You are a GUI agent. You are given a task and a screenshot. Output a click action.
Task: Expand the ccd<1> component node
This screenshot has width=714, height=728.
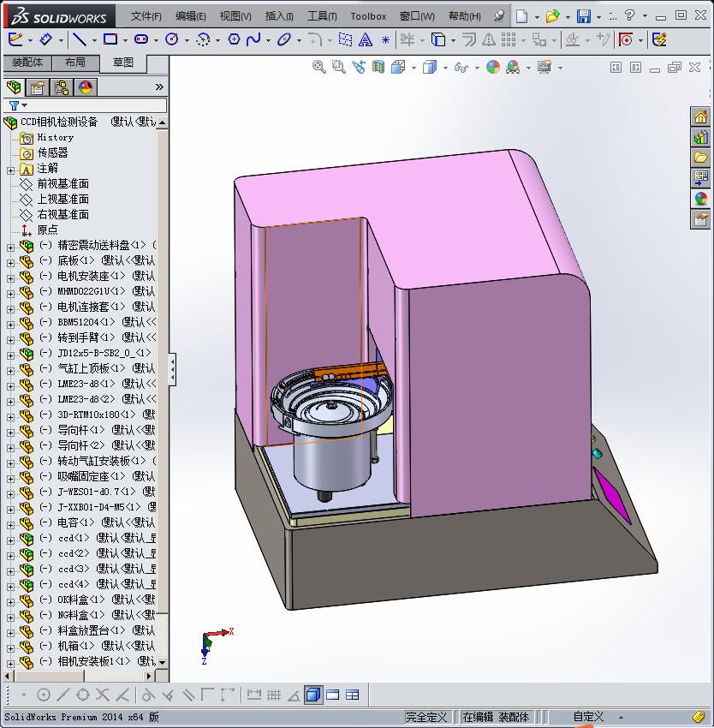(x=10, y=540)
